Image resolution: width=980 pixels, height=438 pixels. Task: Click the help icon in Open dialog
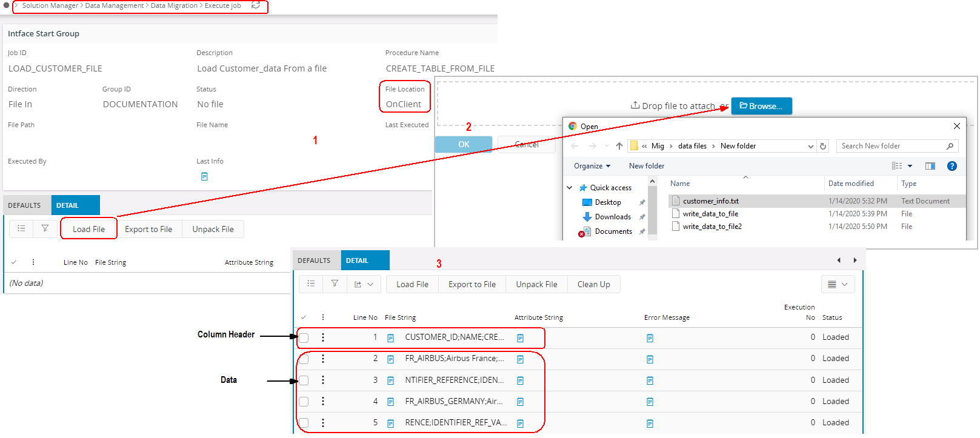pos(952,166)
